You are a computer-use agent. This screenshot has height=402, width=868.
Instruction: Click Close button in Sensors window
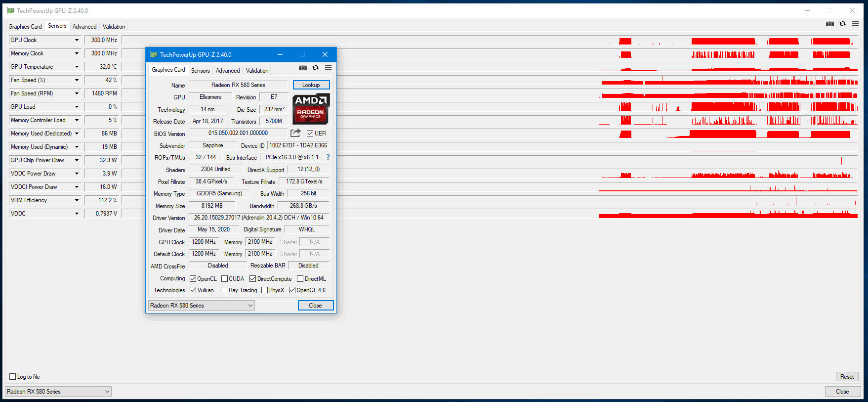point(843,392)
